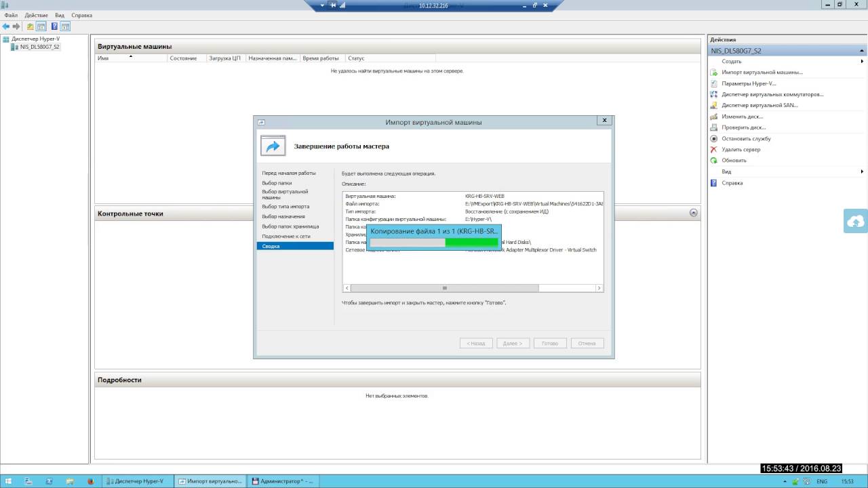
Task: Expand the Создать submenu arrow
Action: pyautogui.click(x=863, y=61)
